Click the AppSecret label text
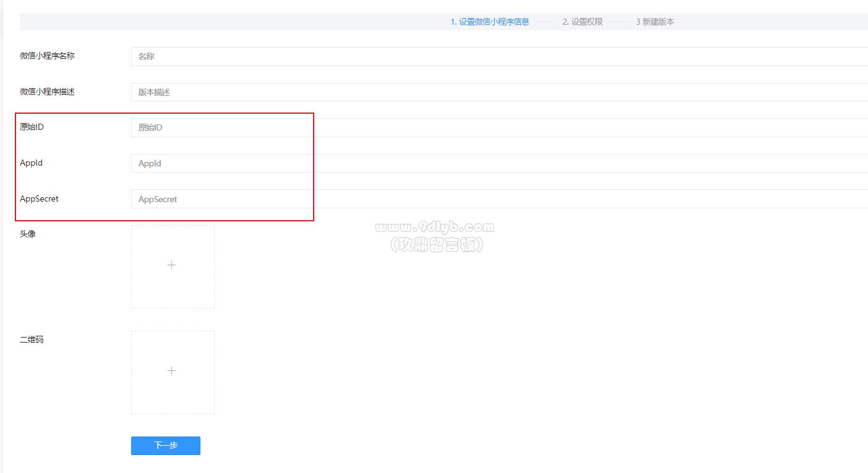 coord(39,198)
